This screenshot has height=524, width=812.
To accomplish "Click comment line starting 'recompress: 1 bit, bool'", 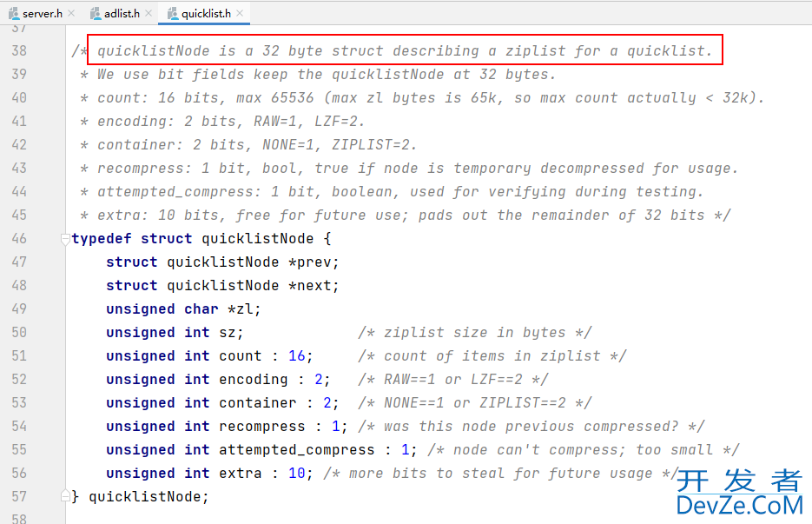I will pos(409,168).
